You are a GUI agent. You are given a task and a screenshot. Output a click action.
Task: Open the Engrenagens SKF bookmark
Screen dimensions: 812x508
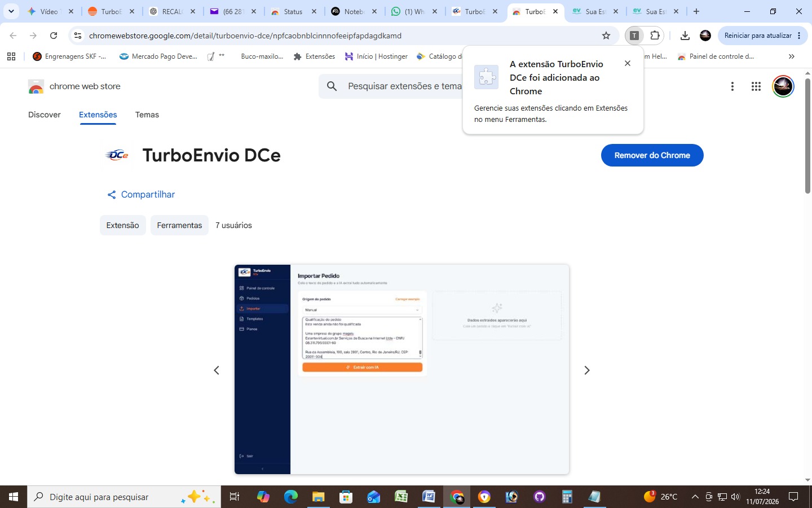pos(69,56)
